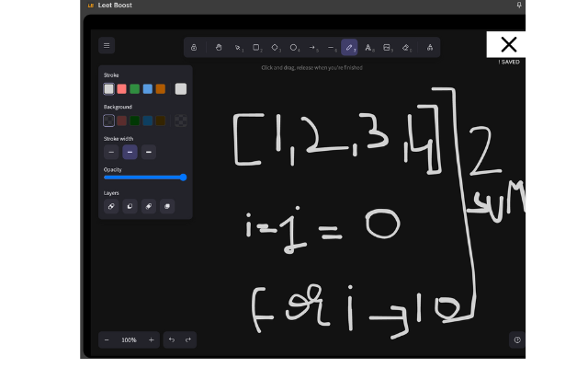Toggle the keep-tool-active lock icon
The height and width of the screenshot is (368, 588).
(194, 48)
